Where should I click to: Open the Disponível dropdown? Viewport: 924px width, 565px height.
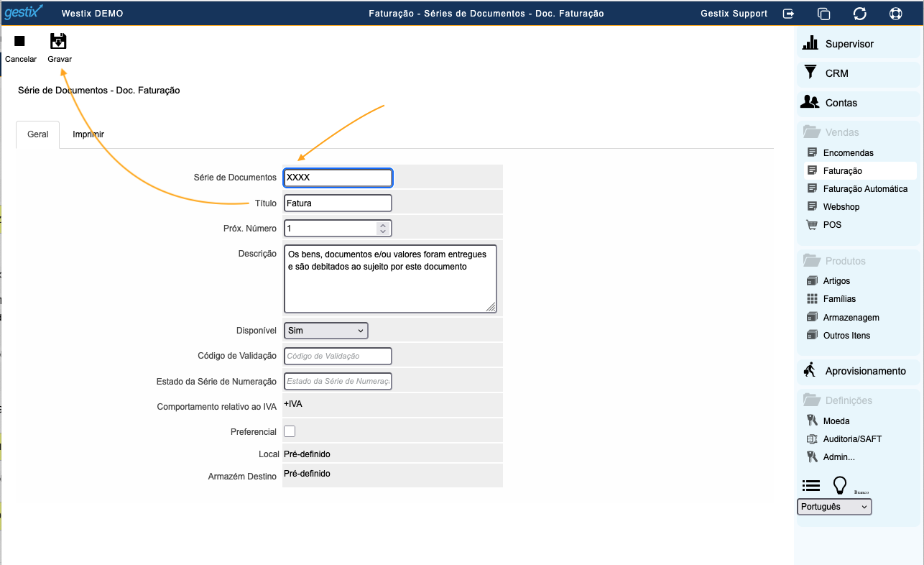[x=326, y=330]
